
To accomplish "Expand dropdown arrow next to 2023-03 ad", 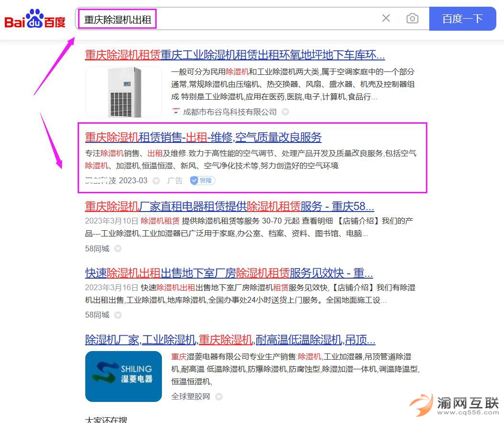I will (156, 181).
